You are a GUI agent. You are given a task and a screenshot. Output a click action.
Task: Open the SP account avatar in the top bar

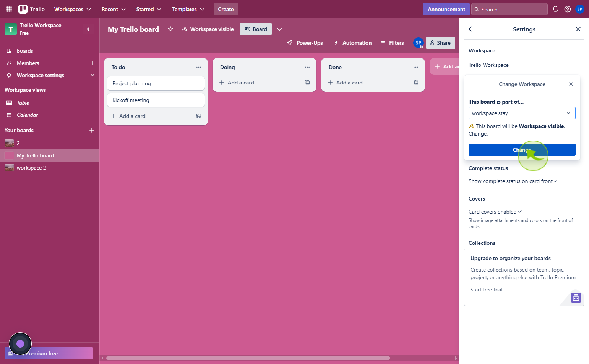tap(580, 9)
